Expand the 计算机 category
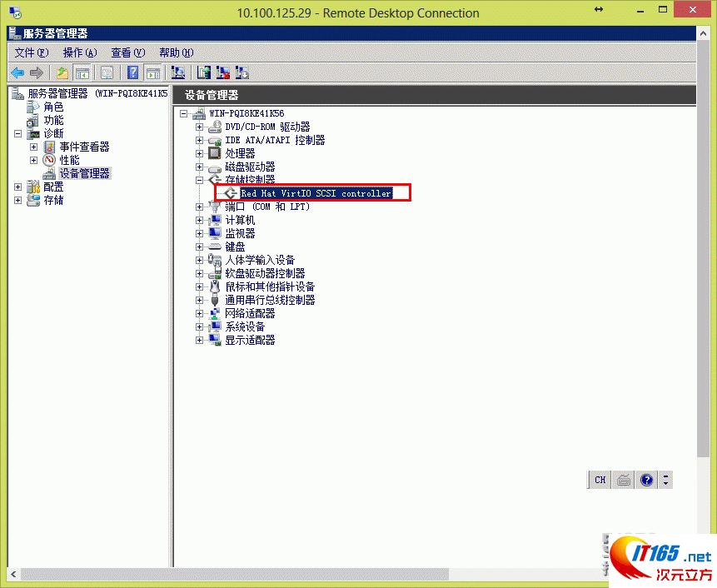The height and width of the screenshot is (588, 717). [199, 220]
